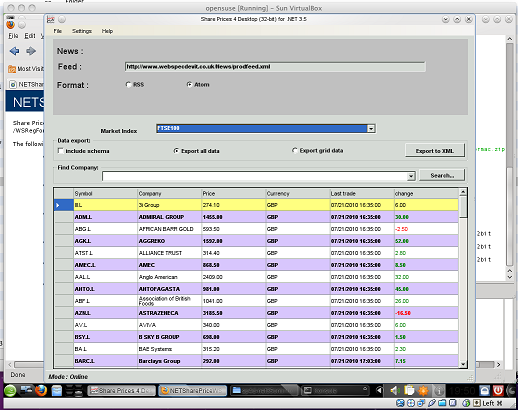Choose Export grid data option

click(x=294, y=151)
